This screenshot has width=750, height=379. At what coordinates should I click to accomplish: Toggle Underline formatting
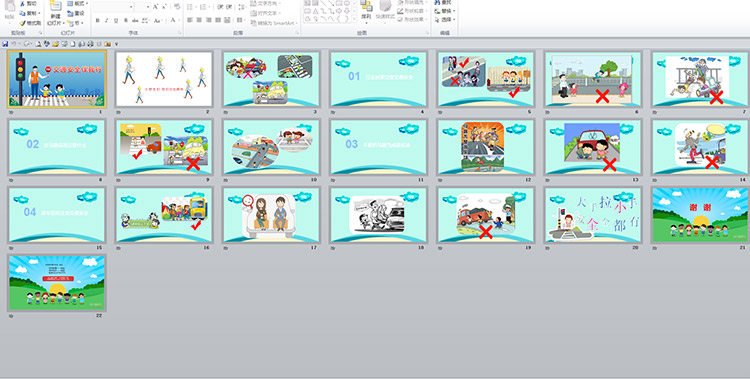[116, 20]
